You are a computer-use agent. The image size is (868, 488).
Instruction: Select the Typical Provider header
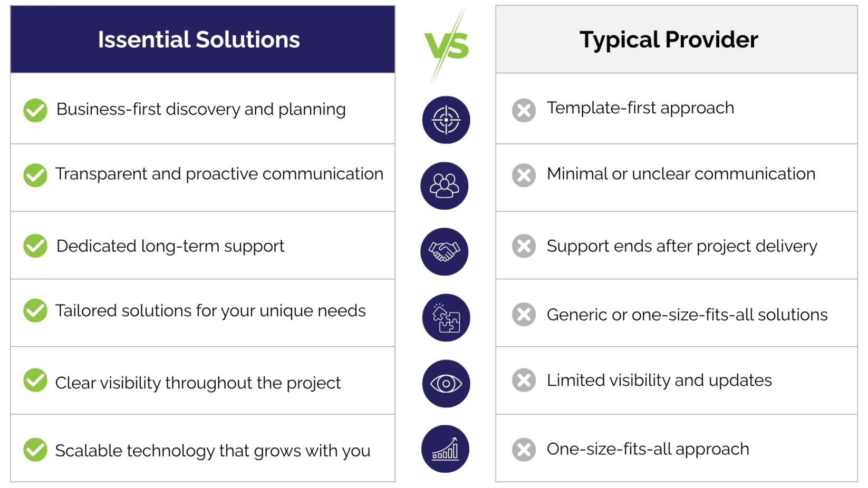[x=676, y=40]
